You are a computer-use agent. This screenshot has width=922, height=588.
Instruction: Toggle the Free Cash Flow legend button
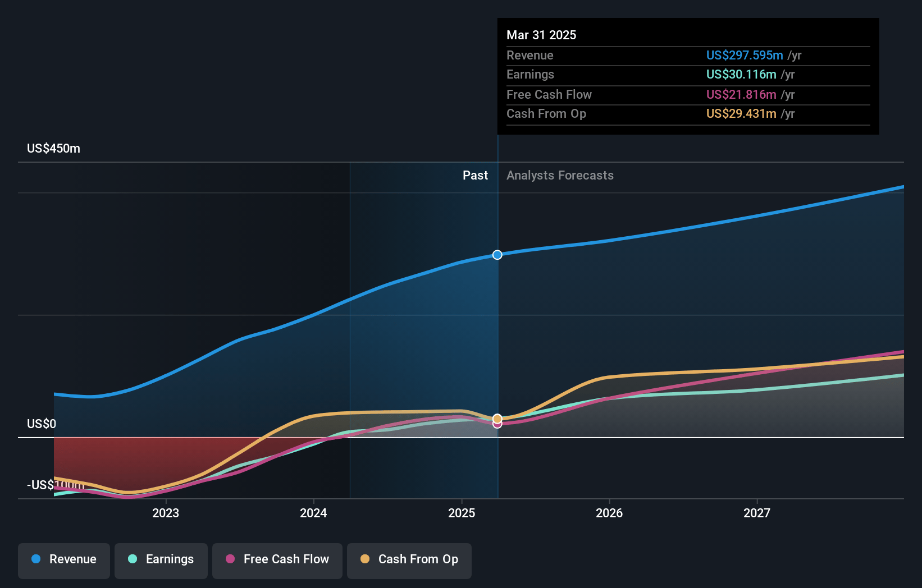277,561
